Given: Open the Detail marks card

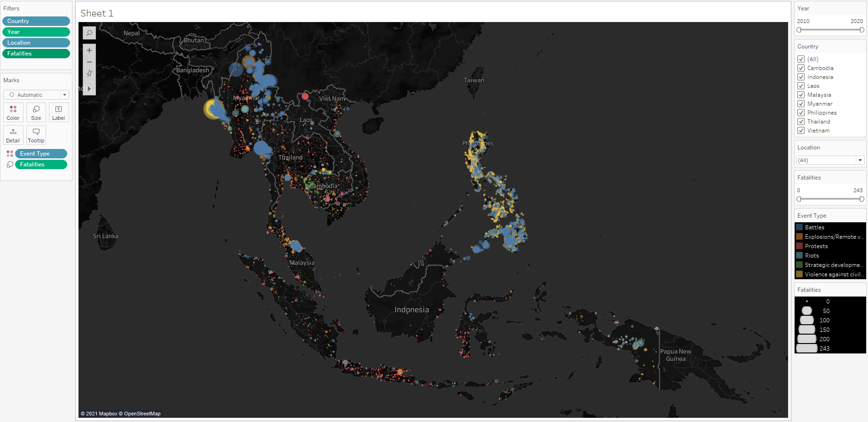Looking at the screenshot, I should [13, 135].
